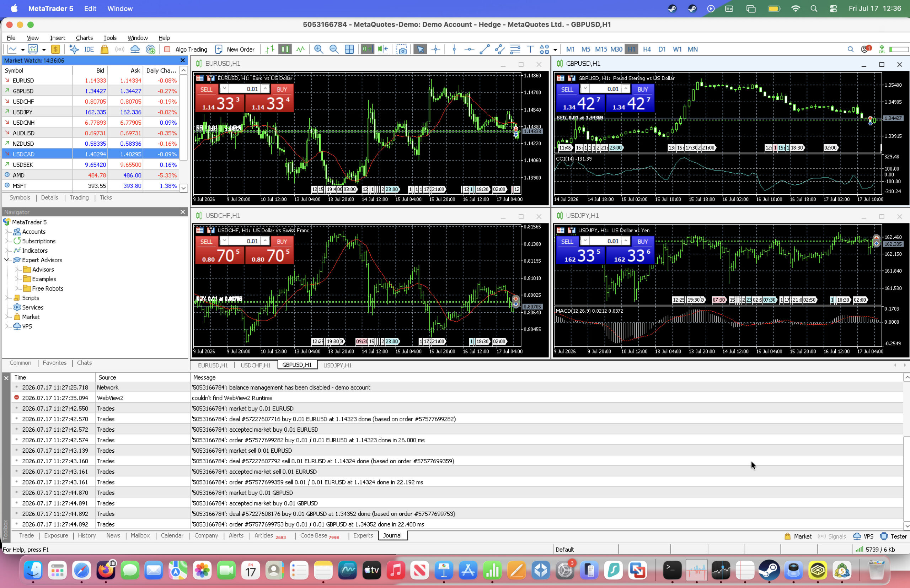Screen dimensions: 910x588
Task: Open the Tools menu
Action: (x=109, y=38)
